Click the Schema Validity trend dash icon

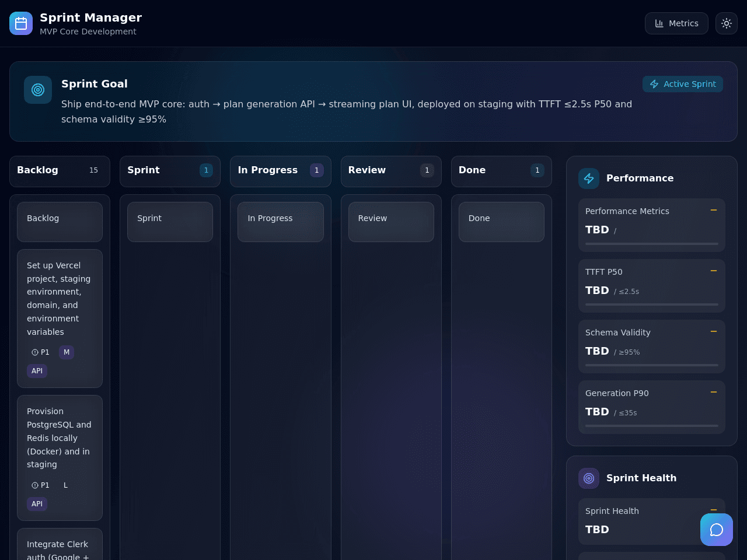tap(713, 331)
